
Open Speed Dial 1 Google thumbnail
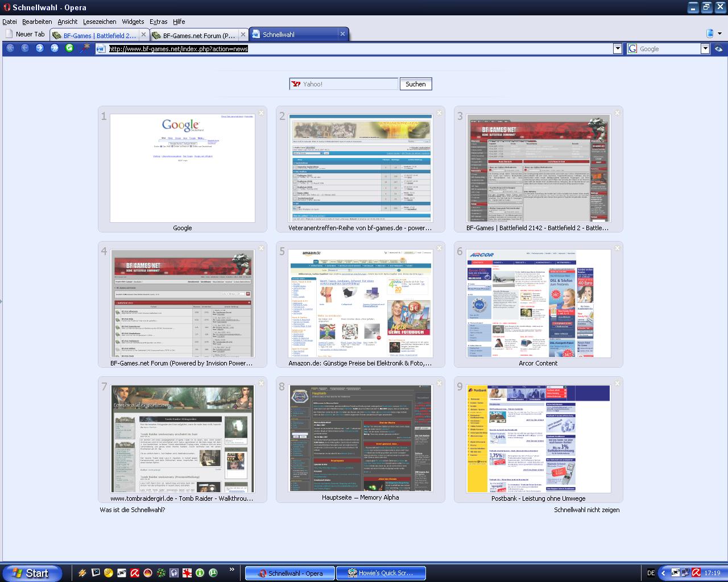pos(183,168)
